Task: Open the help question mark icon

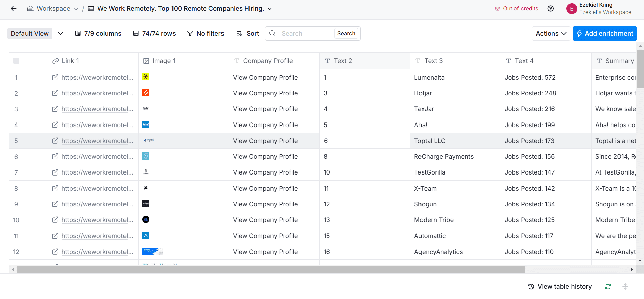Action: (551, 9)
